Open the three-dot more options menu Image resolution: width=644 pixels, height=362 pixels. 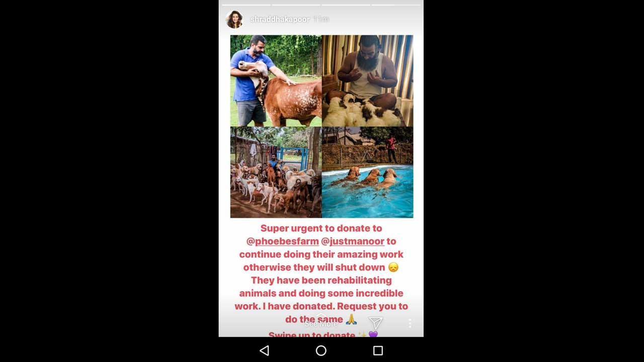410,323
